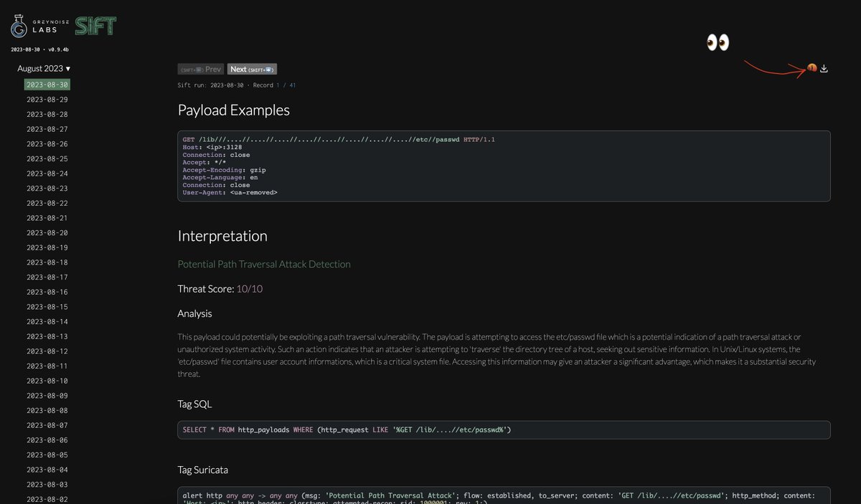This screenshot has width=861, height=504.
Task: Click the 'Accept-Encoding: gzip' payload line
Action: 224,170
